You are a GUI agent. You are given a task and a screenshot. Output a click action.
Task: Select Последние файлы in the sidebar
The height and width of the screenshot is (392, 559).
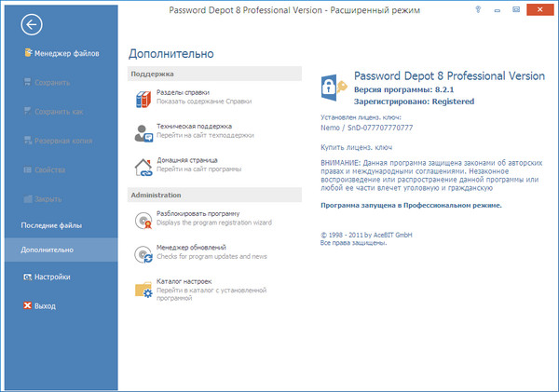pos(52,226)
